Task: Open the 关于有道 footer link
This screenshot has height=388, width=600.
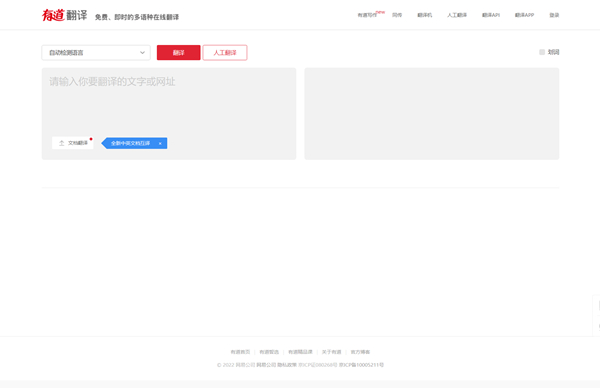Action: (331, 352)
